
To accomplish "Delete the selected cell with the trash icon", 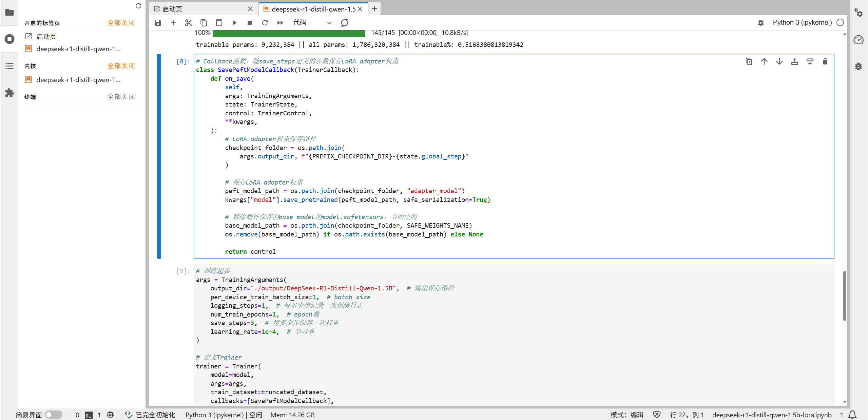I will click(825, 61).
